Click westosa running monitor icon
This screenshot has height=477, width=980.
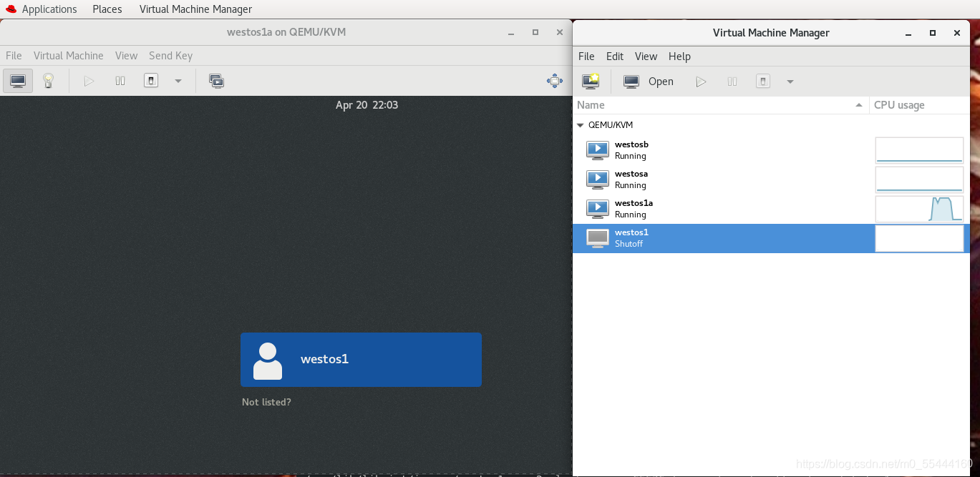[x=598, y=180]
